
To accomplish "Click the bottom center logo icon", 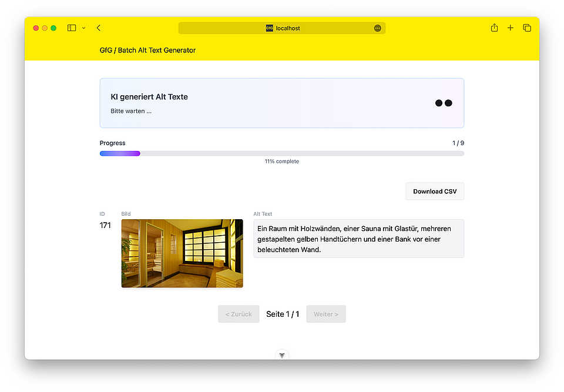I will (x=282, y=355).
